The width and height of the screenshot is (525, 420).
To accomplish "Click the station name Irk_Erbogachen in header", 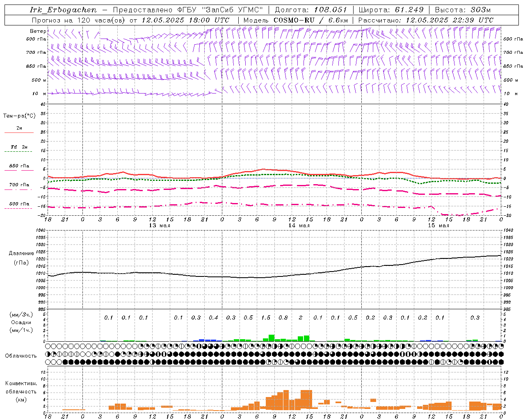I will tap(64, 10).
